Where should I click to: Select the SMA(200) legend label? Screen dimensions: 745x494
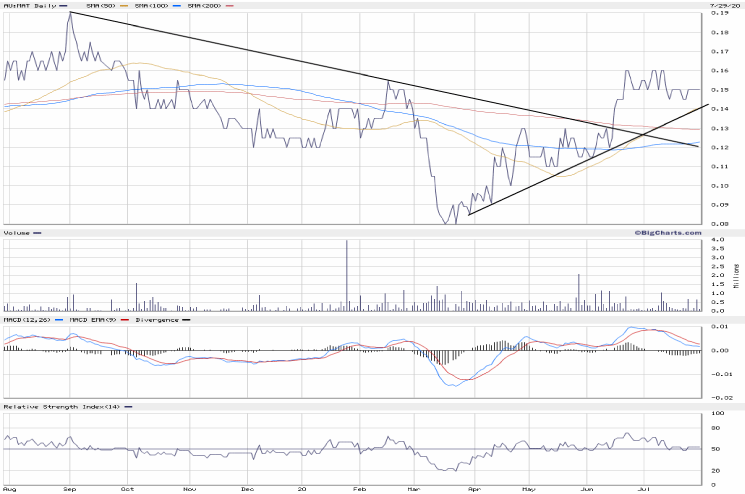[x=204, y=6]
